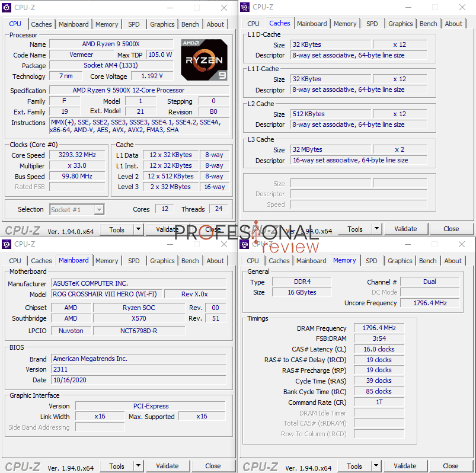Open the Bench tab in the CPU tab window
This screenshot has width=476, height=473.
pyautogui.click(x=190, y=24)
